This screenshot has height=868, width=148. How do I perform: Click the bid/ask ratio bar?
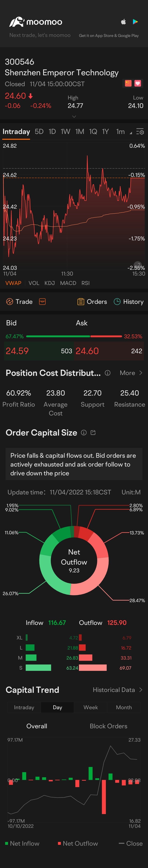[x=74, y=336]
